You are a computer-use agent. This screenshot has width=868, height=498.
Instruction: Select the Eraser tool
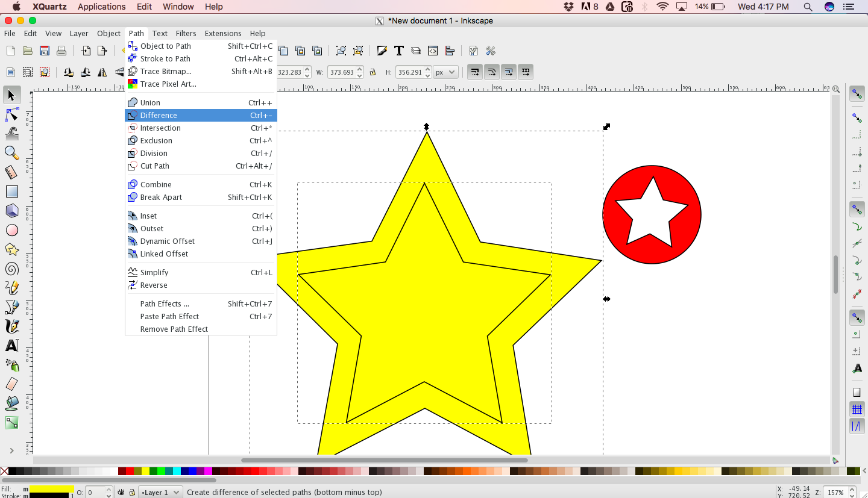(11, 384)
